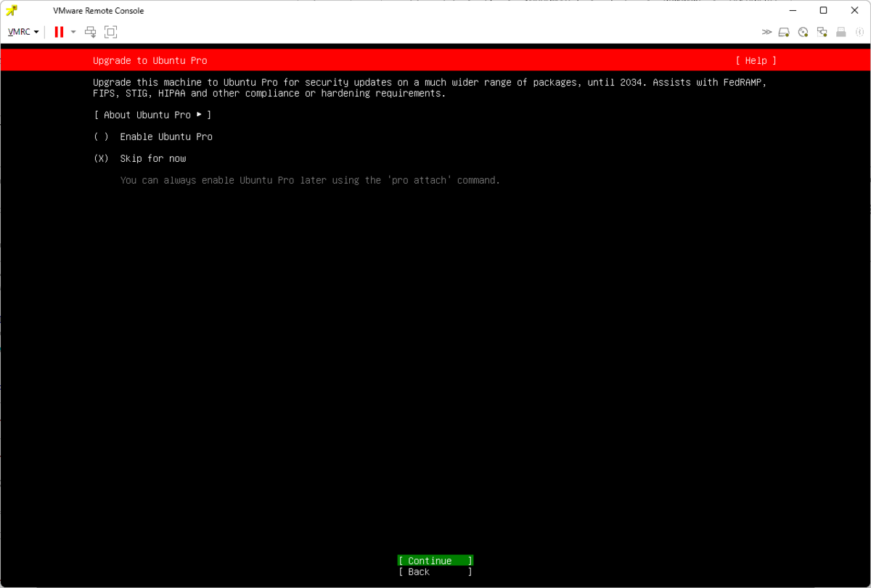
Task: Select the Skip for now radio option
Action: pos(140,158)
